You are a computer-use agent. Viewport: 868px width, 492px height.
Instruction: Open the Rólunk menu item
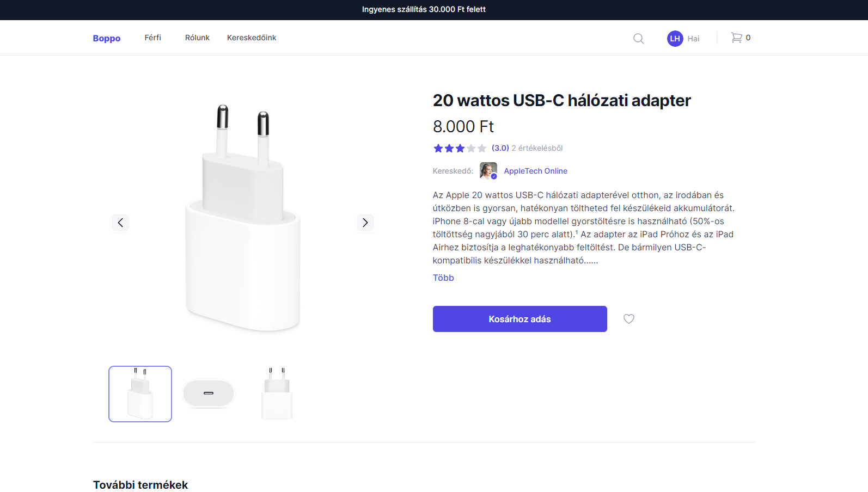(197, 38)
